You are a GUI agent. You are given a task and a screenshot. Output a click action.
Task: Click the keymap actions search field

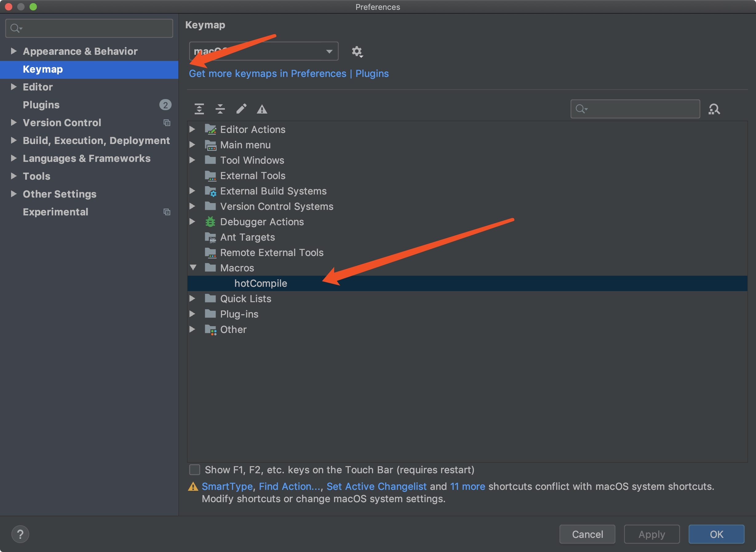click(x=641, y=109)
